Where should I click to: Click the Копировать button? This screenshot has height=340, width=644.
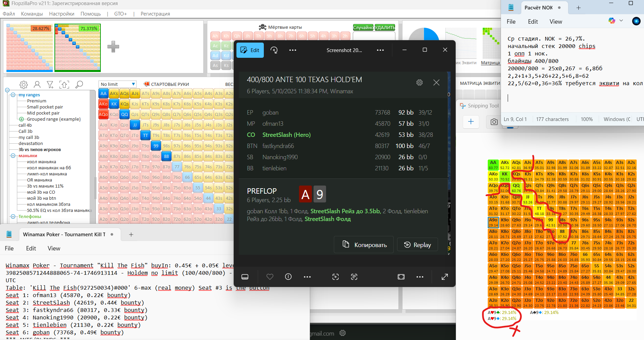[x=364, y=245]
